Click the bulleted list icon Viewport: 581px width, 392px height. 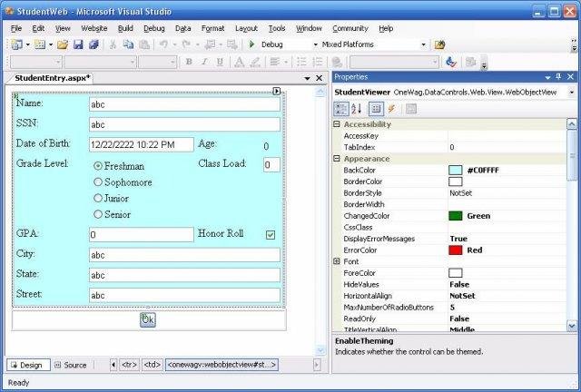(301, 62)
